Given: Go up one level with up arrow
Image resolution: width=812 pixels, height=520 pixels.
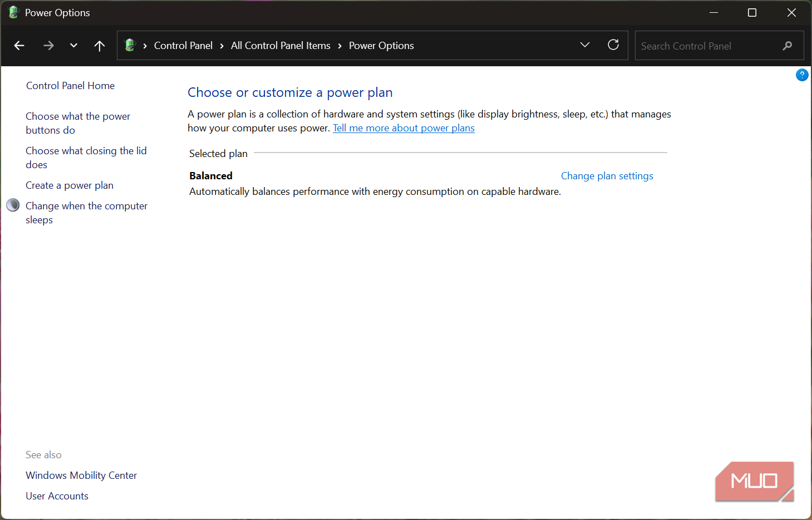Looking at the screenshot, I should (x=100, y=46).
